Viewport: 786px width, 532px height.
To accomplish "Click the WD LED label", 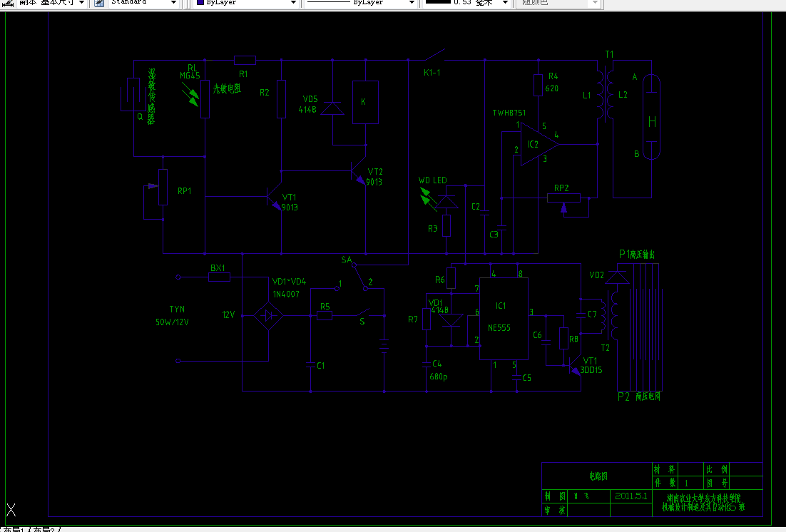I will tap(433, 180).
